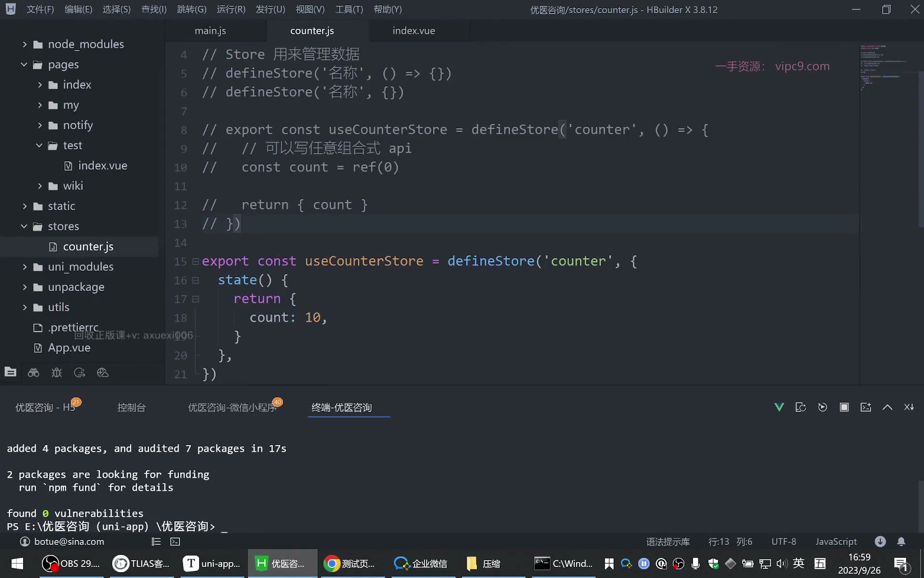Open the project manager folder icon
924x578 pixels.
click(x=11, y=372)
